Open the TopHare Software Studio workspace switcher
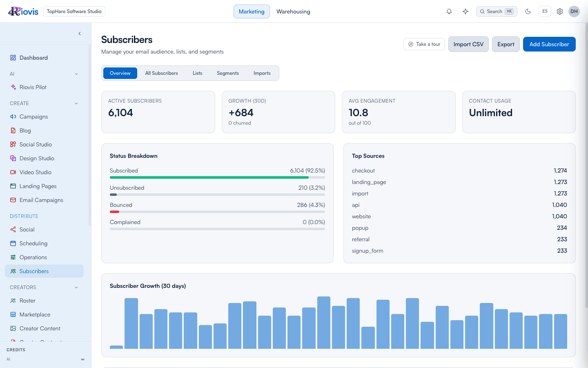The image size is (588, 368). click(74, 11)
